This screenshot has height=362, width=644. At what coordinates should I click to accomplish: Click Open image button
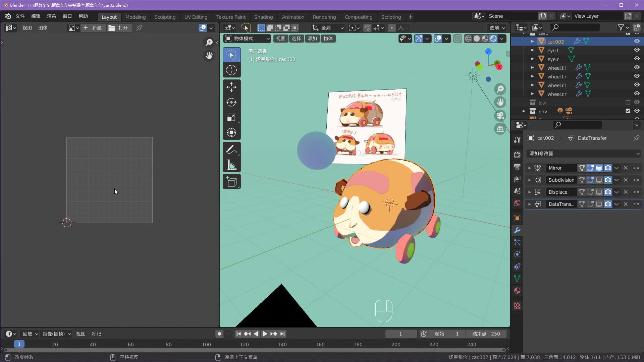119,28
